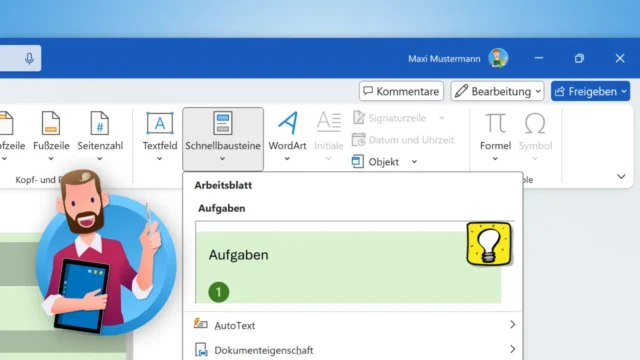Click the Symbol omega icon

pyautogui.click(x=535, y=123)
